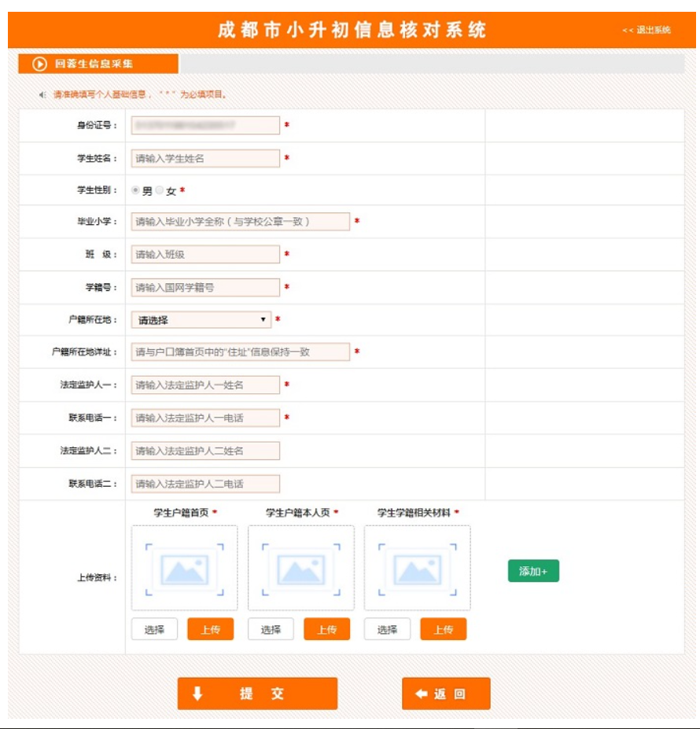Click the green 添加+ button
The image size is (700, 729).
[532, 571]
